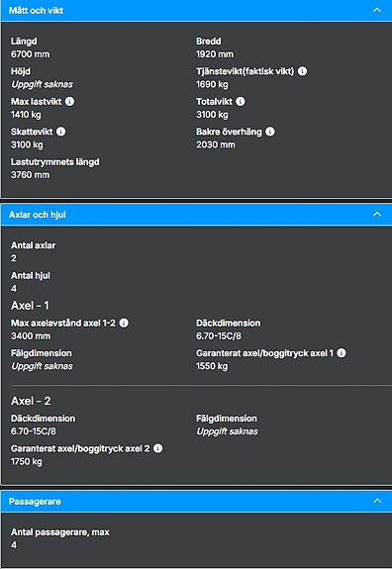The height and width of the screenshot is (569, 392).
Task: Select Uppgift saknas under Axel 2 Fälgdimension
Action: tap(228, 431)
